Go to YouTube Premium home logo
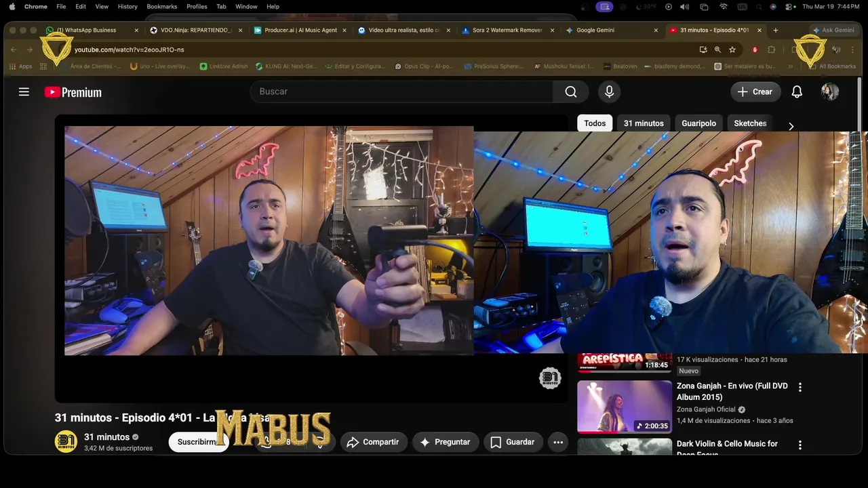868x488 pixels. pyautogui.click(x=73, y=92)
